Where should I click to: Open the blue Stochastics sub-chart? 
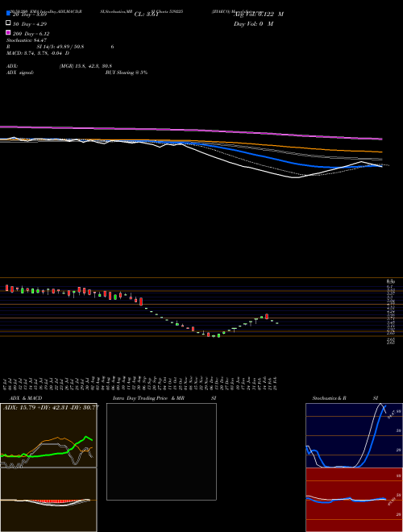tap(354, 435)
